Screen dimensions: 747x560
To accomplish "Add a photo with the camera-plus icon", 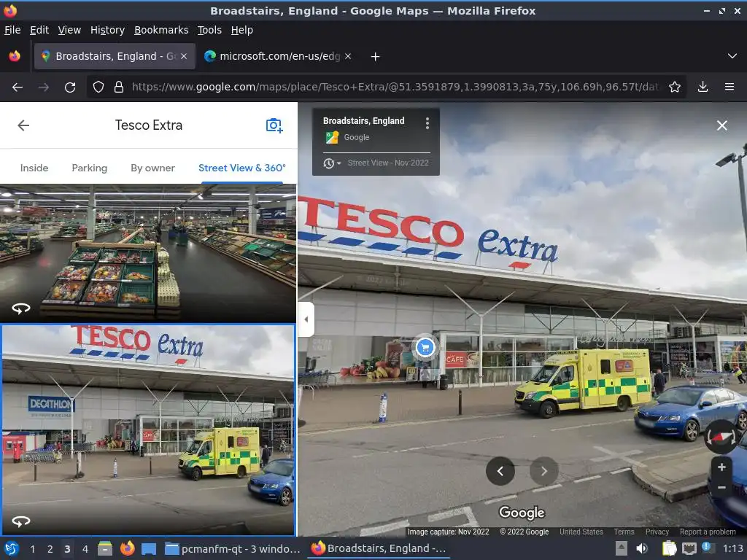I will pos(274,125).
